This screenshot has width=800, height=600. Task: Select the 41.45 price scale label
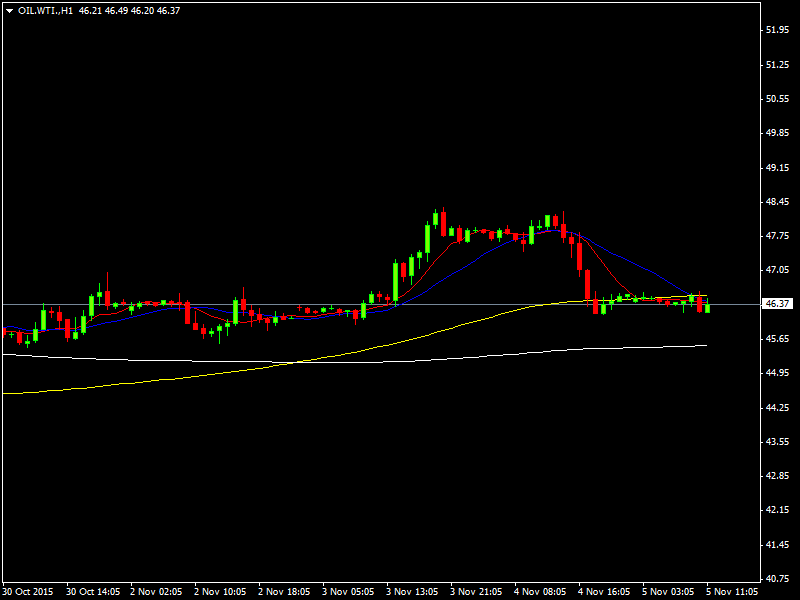(777, 545)
